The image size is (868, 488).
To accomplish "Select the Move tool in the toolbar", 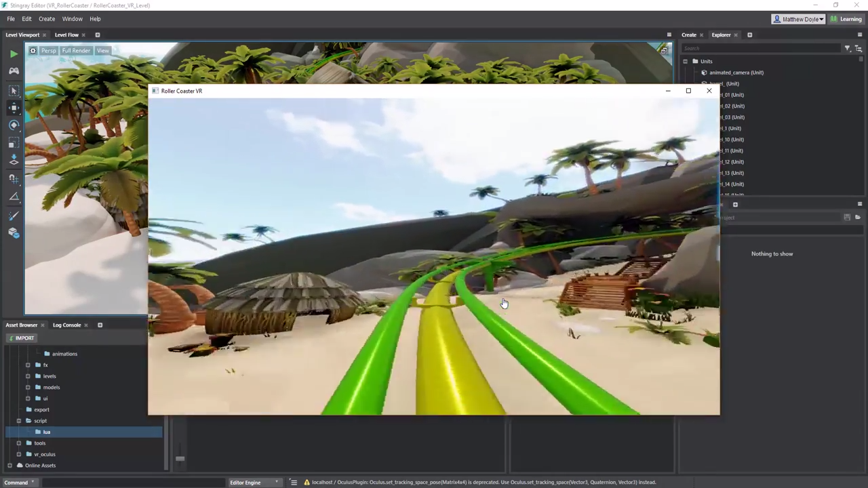I will 14,108.
